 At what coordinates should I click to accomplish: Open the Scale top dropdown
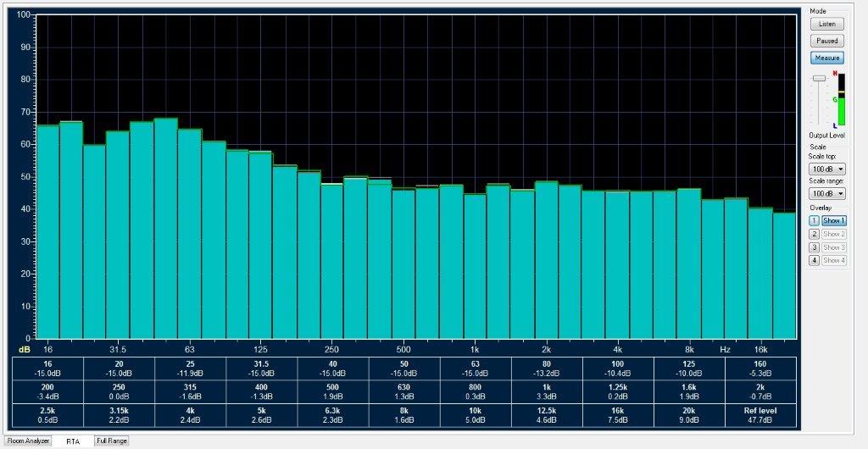coord(826,169)
